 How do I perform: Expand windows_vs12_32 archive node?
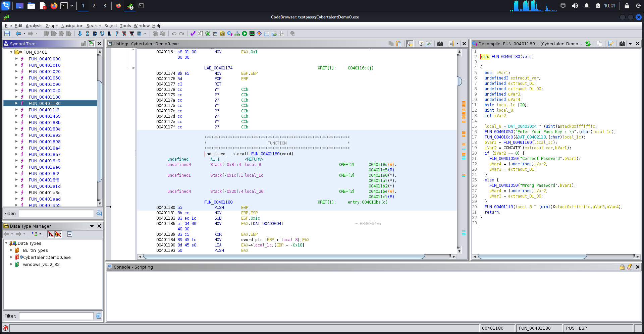(11, 264)
